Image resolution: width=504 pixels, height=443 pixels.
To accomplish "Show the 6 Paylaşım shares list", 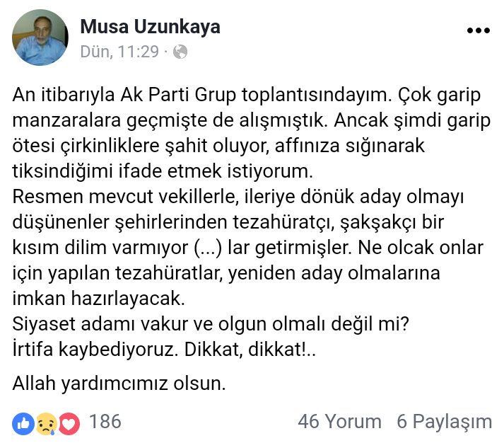I will (444, 422).
